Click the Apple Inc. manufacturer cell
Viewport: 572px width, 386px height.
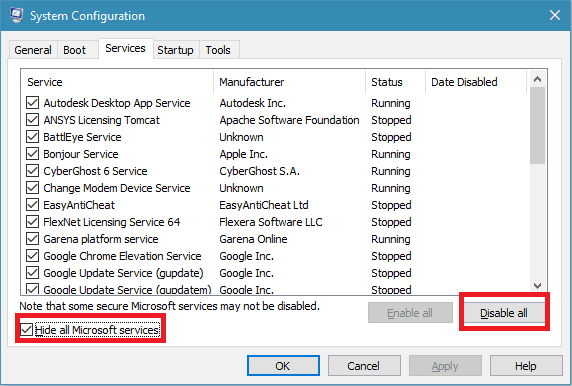coord(243,154)
